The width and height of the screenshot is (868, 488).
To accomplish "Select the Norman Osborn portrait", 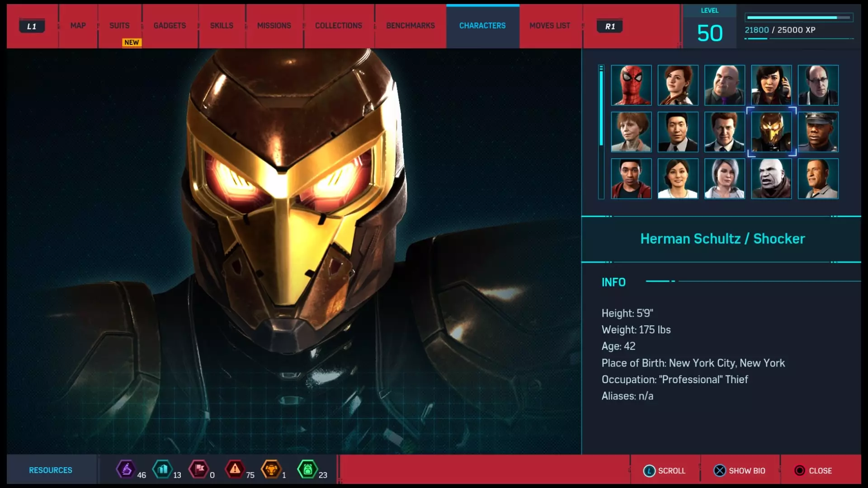I will click(x=725, y=132).
